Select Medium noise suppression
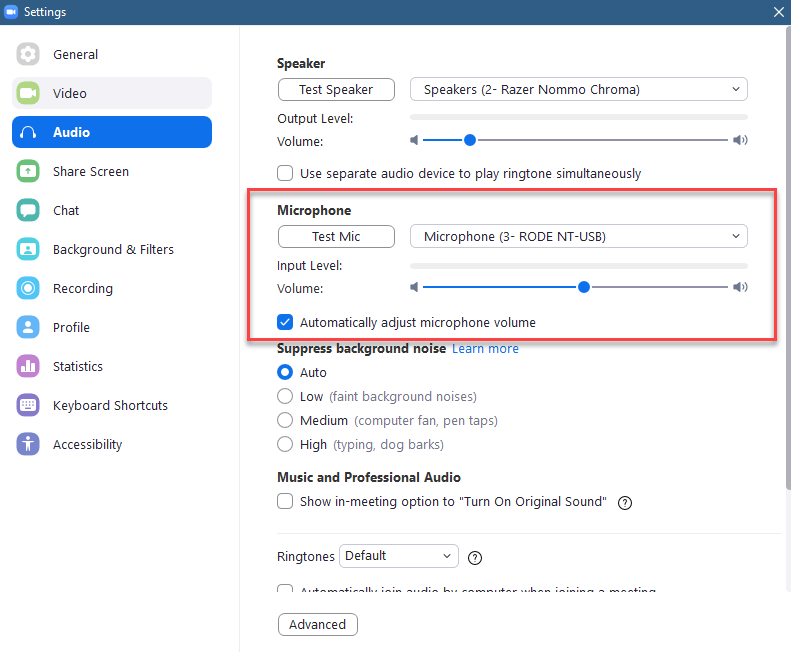The width and height of the screenshot is (791, 652). [285, 420]
